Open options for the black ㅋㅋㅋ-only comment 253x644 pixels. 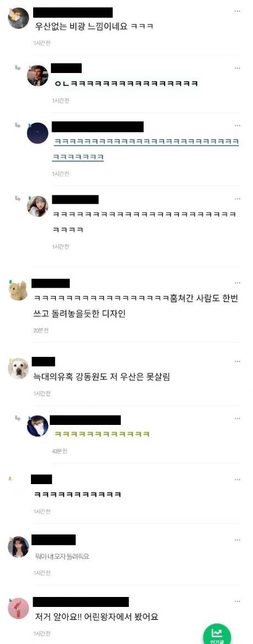238,480
